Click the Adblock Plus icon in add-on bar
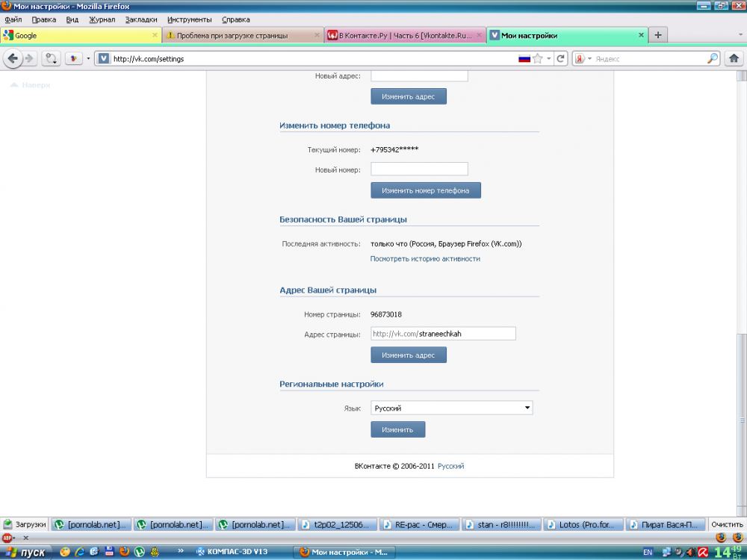The width and height of the screenshot is (747, 560). click(7, 538)
